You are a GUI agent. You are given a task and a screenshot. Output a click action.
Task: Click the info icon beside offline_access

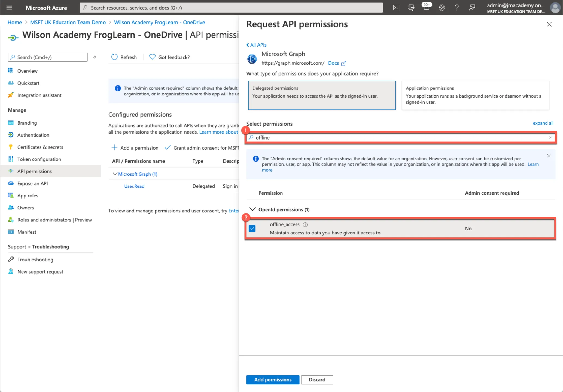click(x=305, y=224)
